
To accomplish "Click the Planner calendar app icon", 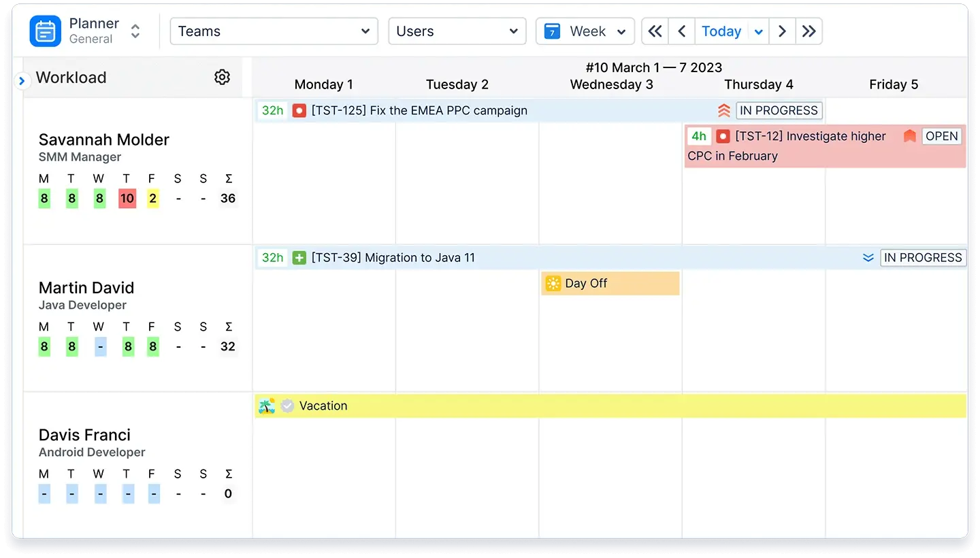I will point(45,31).
